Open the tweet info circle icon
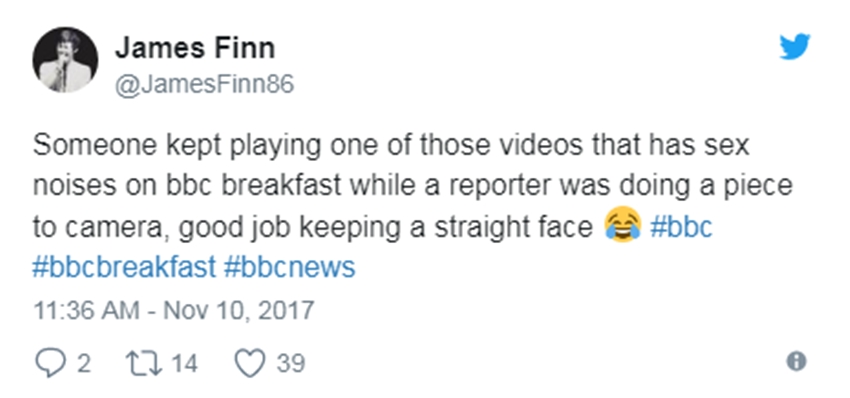Screen dimensions: 850x398 796,362
